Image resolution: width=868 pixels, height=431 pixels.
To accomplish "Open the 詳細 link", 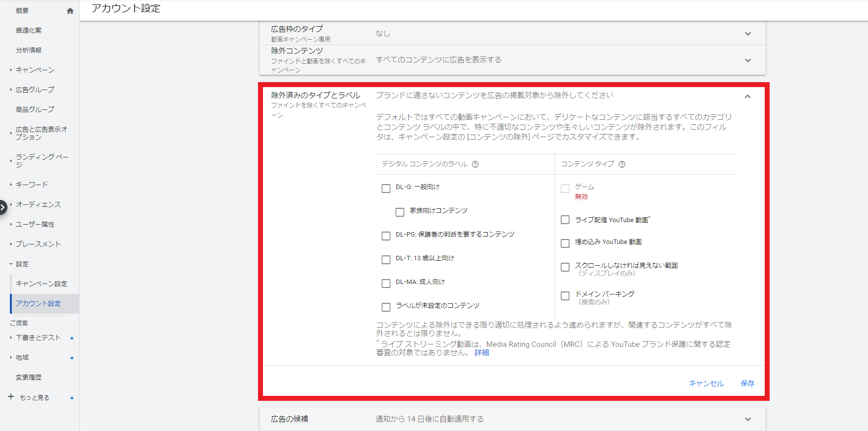I will (x=482, y=352).
